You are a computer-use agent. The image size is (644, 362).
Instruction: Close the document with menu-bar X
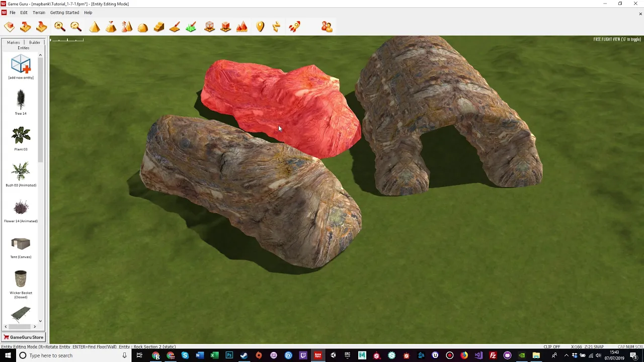tap(640, 14)
